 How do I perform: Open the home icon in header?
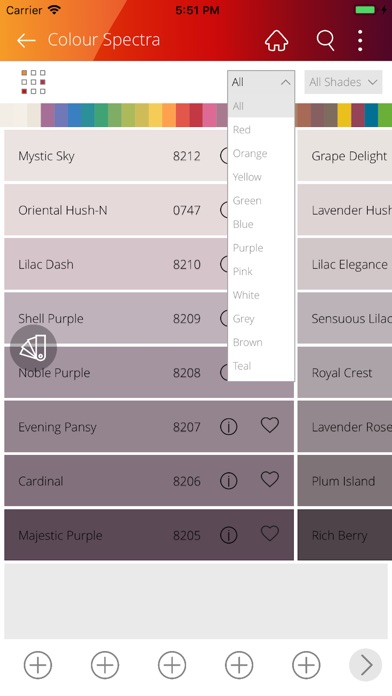click(x=276, y=40)
